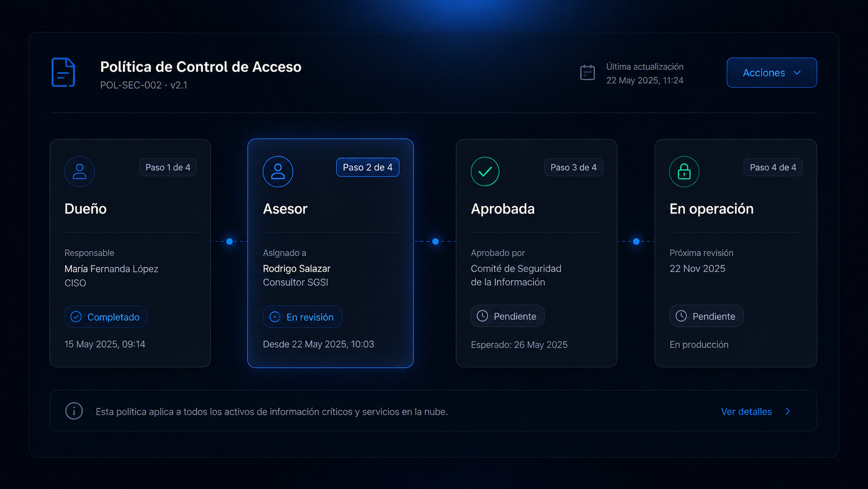Click the Completado status badge
The image size is (868, 489).
[106, 317]
